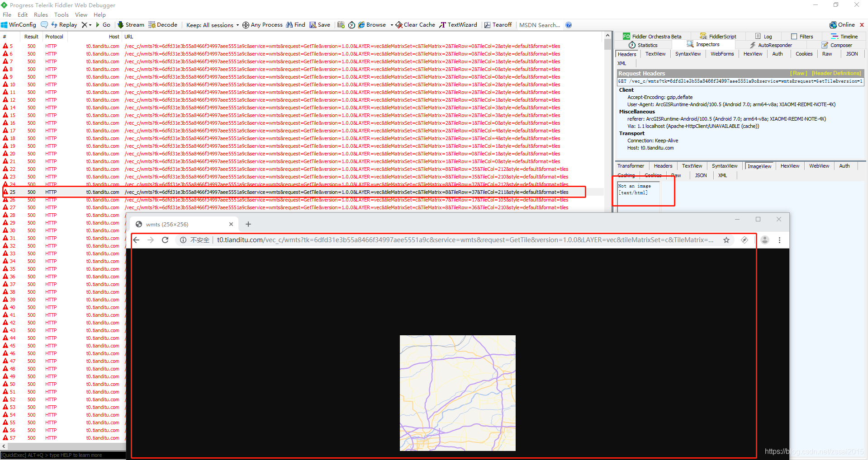Click the browser address bar URL

pyautogui.click(x=465, y=240)
